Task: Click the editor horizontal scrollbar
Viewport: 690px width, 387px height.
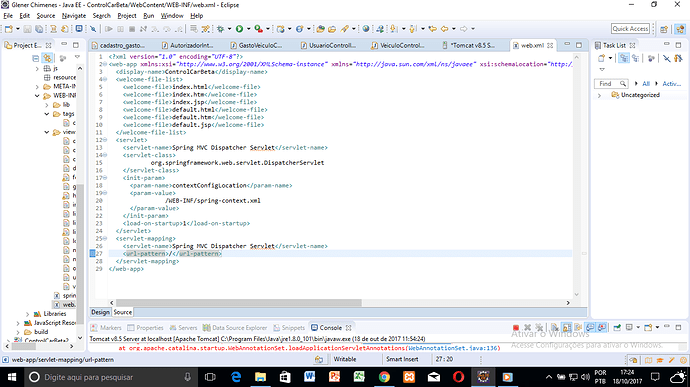Action: [239, 303]
